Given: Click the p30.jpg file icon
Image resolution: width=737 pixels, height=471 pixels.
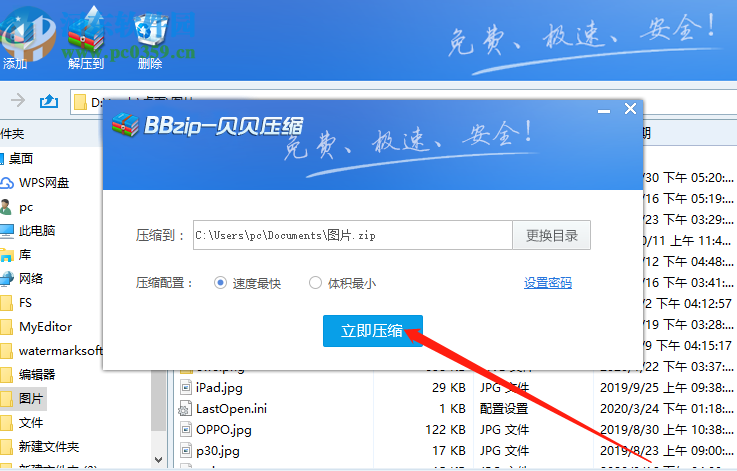Looking at the screenshot, I should click(x=186, y=451).
